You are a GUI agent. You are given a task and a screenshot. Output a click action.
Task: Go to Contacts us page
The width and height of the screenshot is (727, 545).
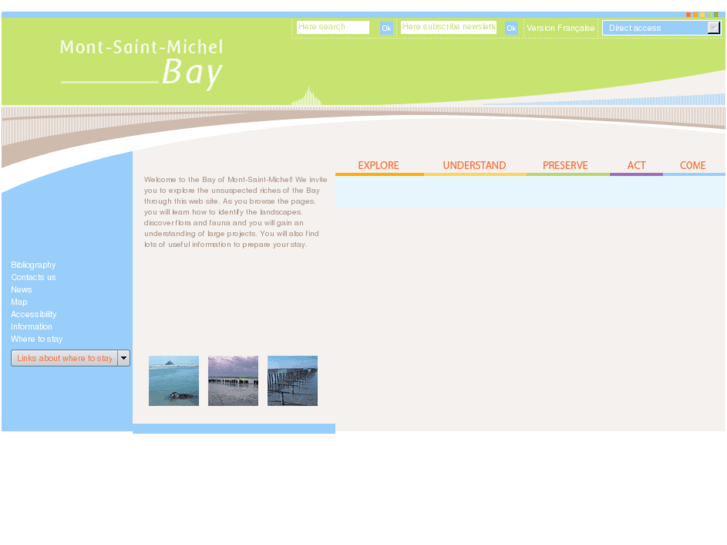[33, 277]
